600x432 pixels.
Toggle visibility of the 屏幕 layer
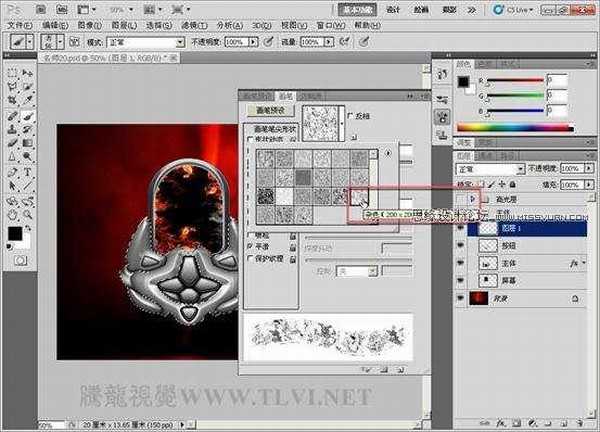(461, 279)
